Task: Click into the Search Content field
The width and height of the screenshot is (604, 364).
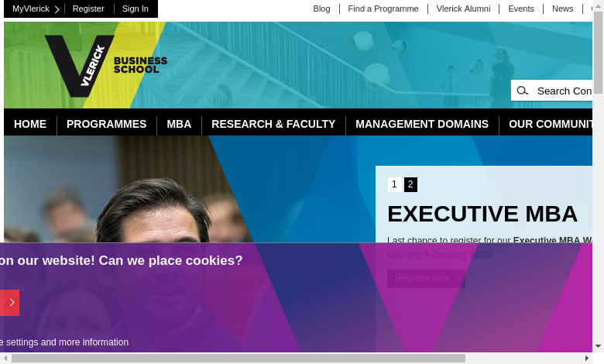Action: coord(564,91)
